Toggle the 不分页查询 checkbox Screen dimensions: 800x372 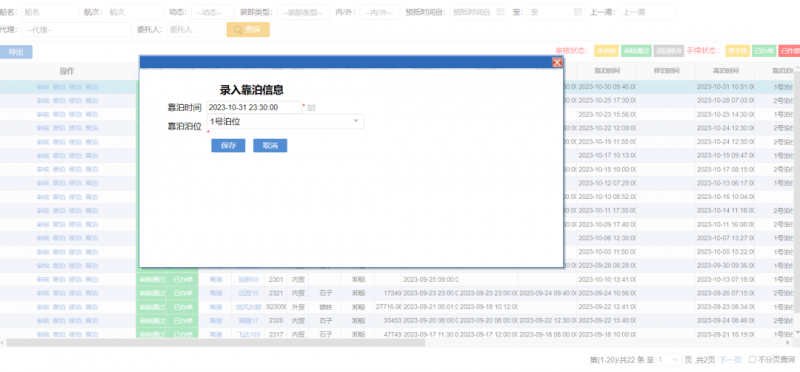752,360
